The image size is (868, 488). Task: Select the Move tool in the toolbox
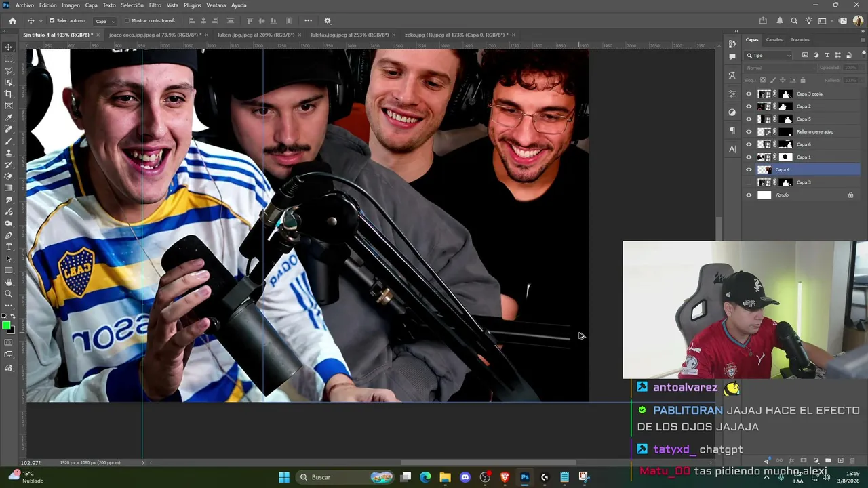click(9, 47)
